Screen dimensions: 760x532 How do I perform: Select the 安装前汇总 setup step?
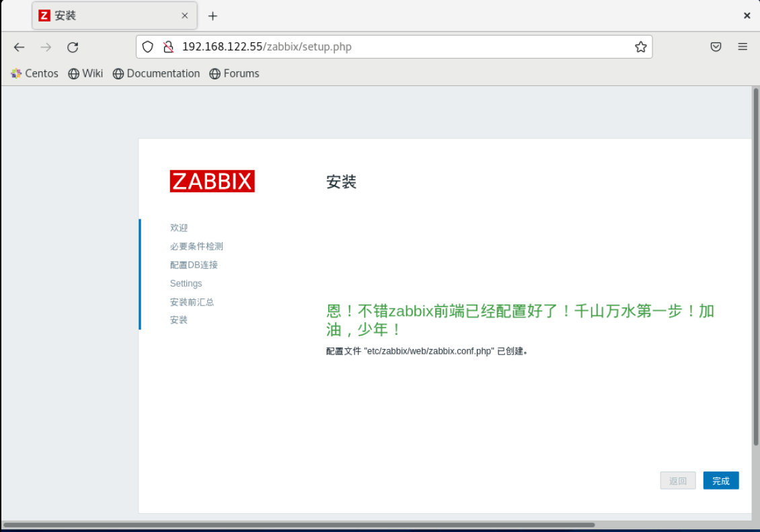coord(192,302)
